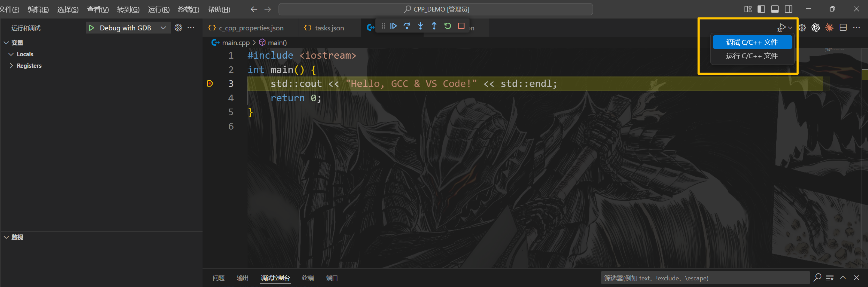The width and height of the screenshot is (868, 287).
Task: Maximize panel with up chevron
Action: pyautogui.click(x=843, y=278)
